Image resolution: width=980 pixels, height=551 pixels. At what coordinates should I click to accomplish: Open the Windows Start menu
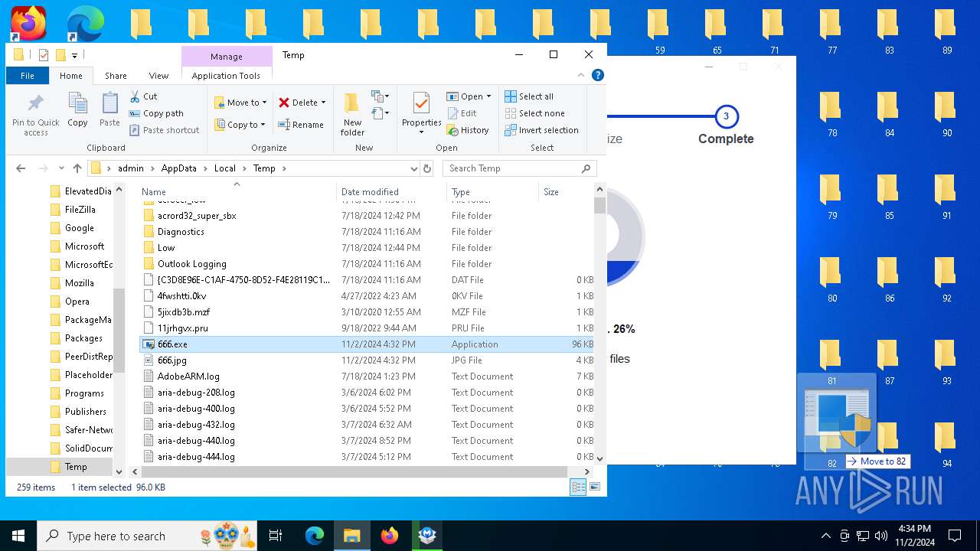pyautogui.click(x=18, y=536)
